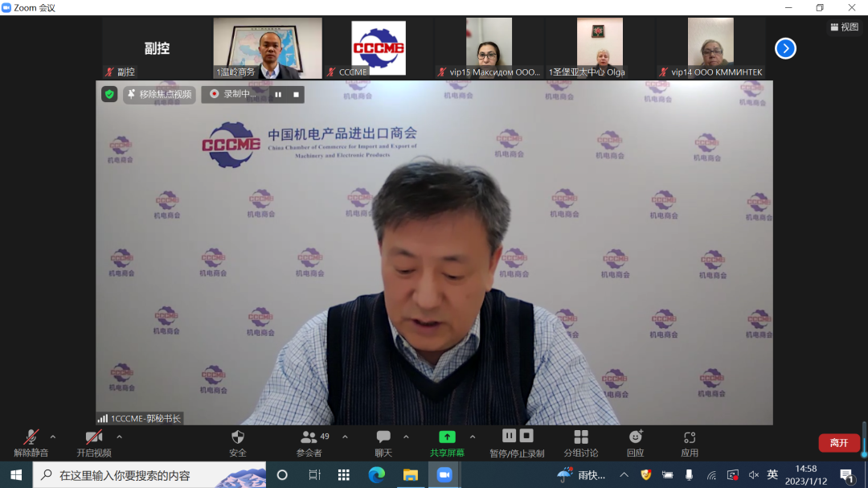Pause recording from top 录制中 indicator
This screenshot has height=488, width=868.
pyautogui.click(x=278, y=95)
